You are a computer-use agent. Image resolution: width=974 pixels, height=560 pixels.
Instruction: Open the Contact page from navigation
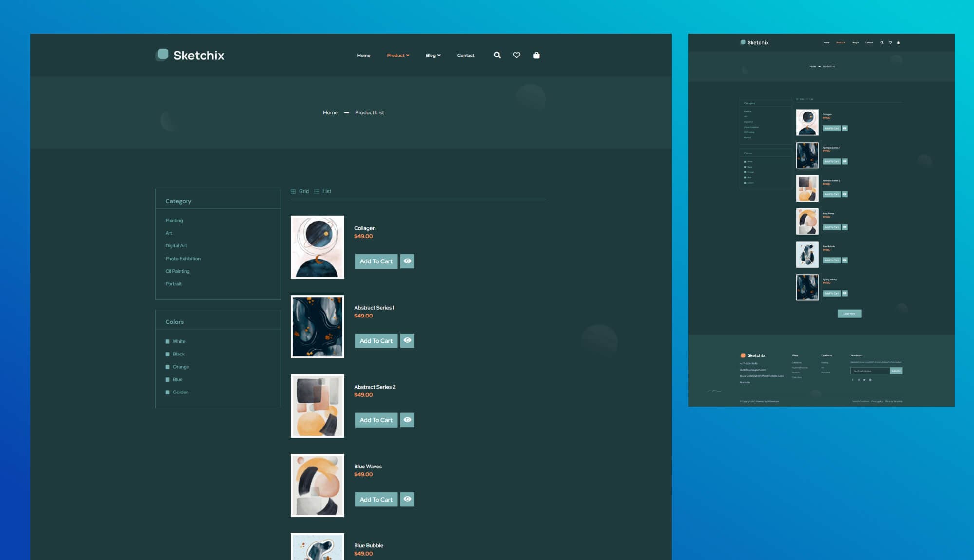click(x=466, y=55)
